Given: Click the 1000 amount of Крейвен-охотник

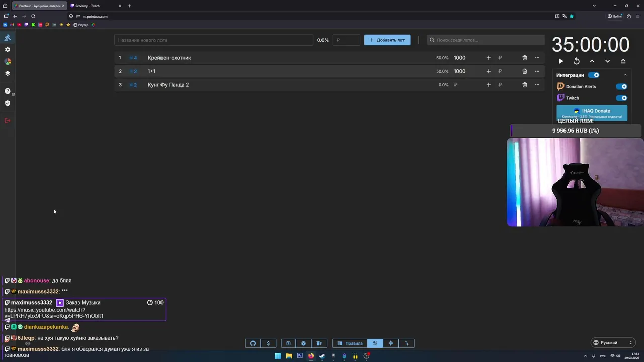Looking at the screenshot, I should pos(459,58).
